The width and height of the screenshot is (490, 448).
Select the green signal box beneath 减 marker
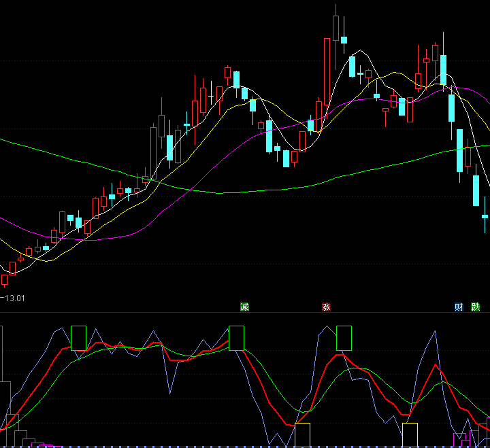[236, 338]
